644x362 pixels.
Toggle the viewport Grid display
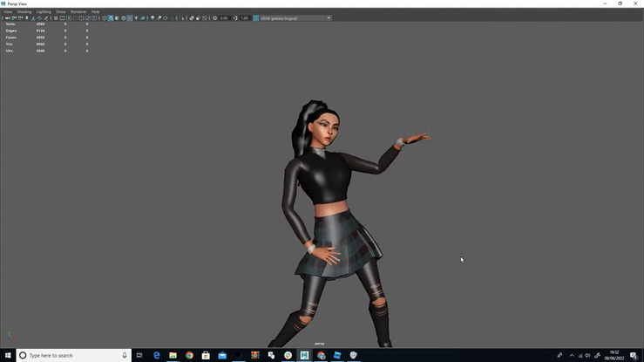pos(56,18)
